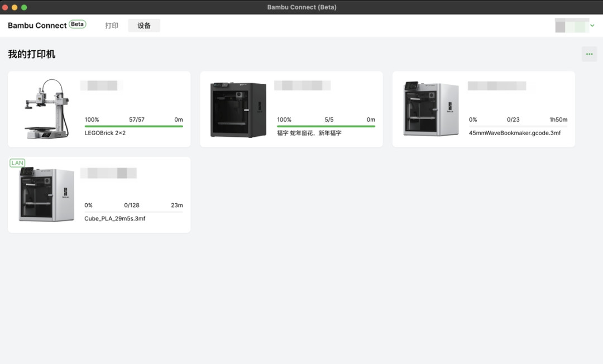Open the 福字 蛇年窗花 print job
The image size is (603, 364).
click(291, 109)
